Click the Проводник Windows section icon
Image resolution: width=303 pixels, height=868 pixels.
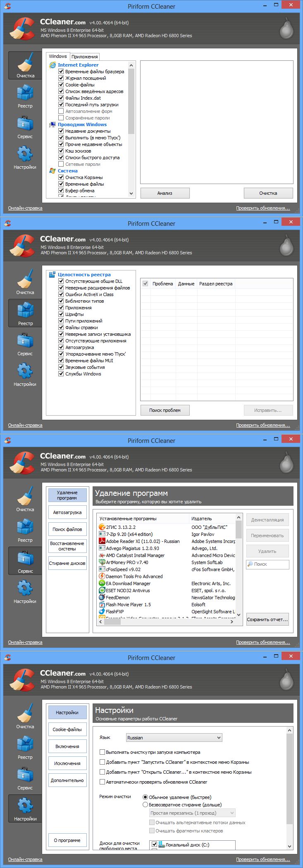[x=52, y=124]
